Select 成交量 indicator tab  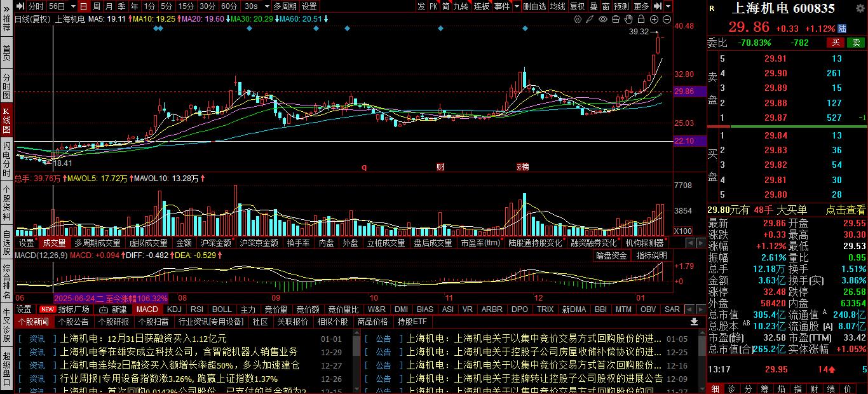coord(54,243)
